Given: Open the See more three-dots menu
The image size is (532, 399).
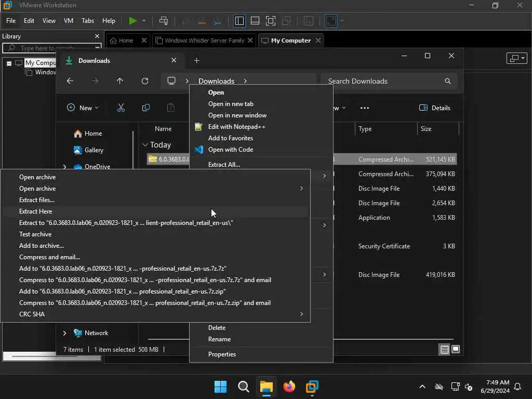Looking at the screenshot, I should [x=364, y=108].
